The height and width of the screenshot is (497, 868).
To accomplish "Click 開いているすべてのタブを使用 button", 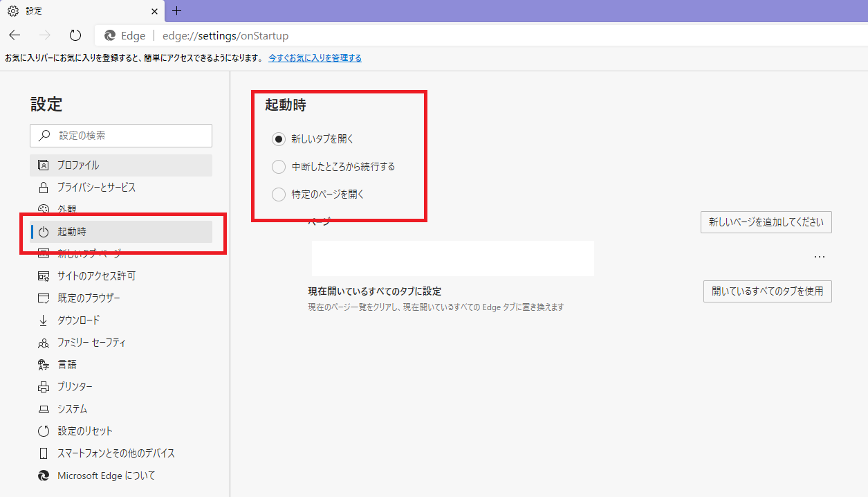I will click(768, 291).
